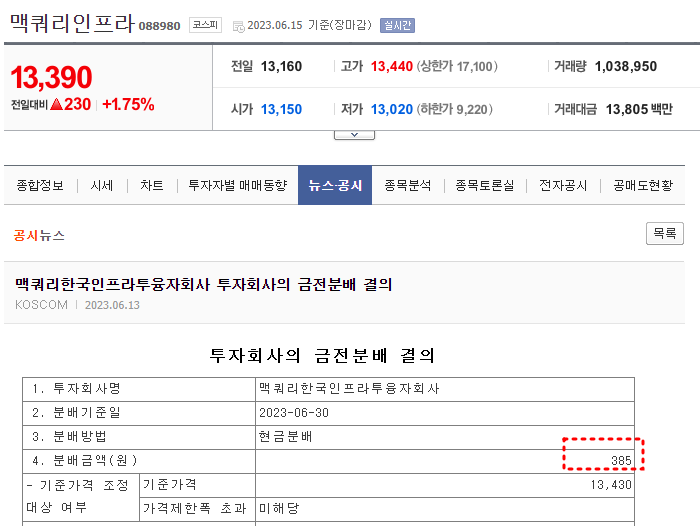Click the upper limit text 상한가 17,100
700x526 pixels.
click(x=457, y=67)
